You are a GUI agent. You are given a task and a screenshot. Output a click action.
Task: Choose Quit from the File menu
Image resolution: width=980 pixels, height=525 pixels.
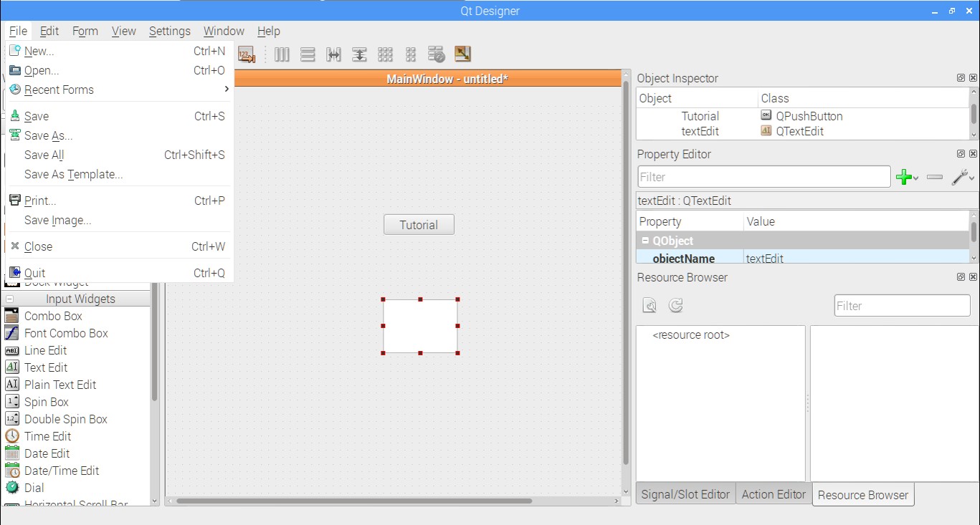point(118,273)
